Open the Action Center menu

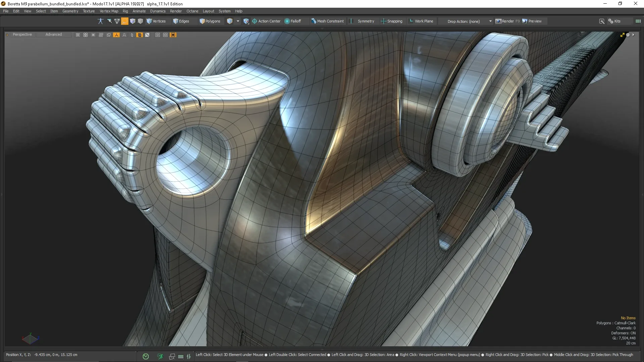[x=266, y=21]
